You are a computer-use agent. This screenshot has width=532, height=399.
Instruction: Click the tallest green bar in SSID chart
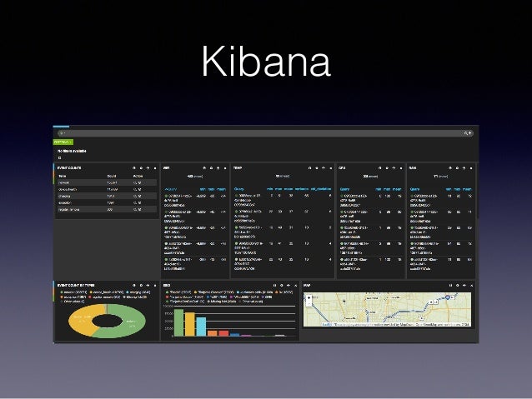tap(178, 322)
